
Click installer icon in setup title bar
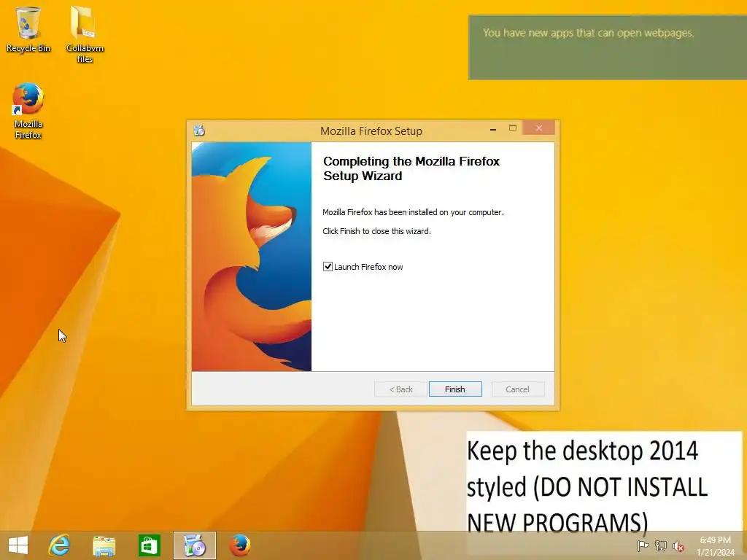[x=199, y=130]
